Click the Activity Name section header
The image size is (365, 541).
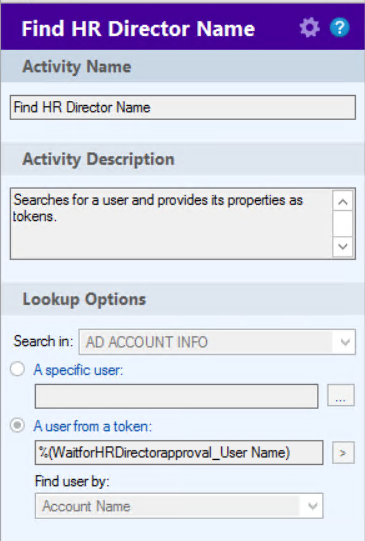182,66
